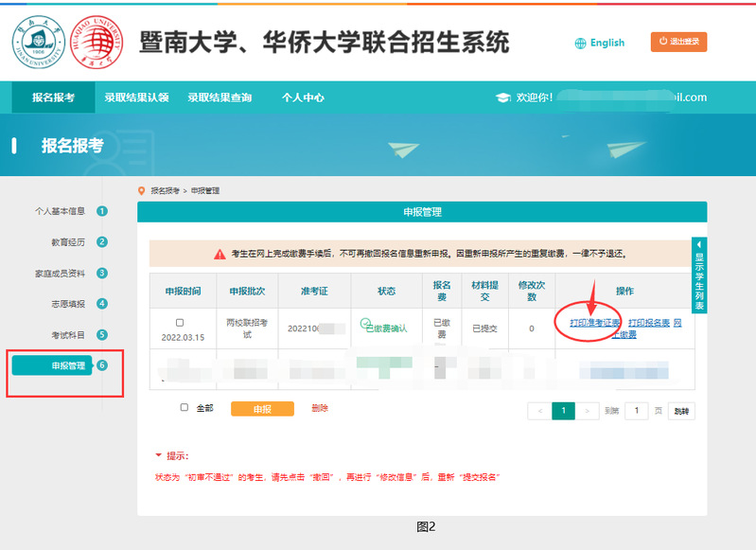Click step badge 5 beside 考试科目

click(x=102, y=334)
